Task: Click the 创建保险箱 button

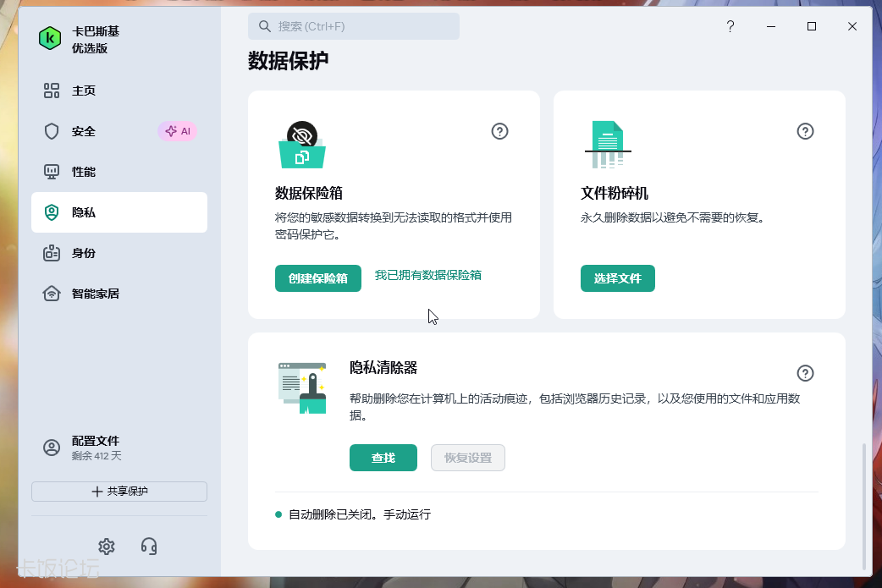Action: click(317, 278)
